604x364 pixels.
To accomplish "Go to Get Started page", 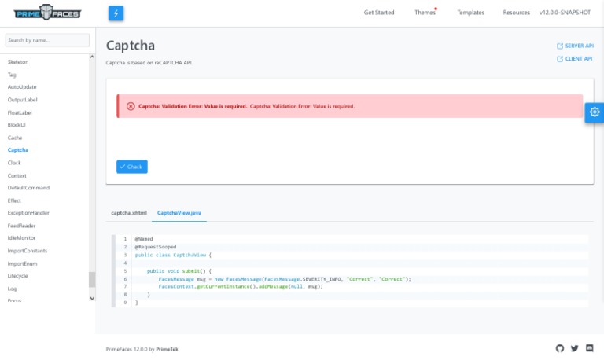I will click(x=379, y=13).
